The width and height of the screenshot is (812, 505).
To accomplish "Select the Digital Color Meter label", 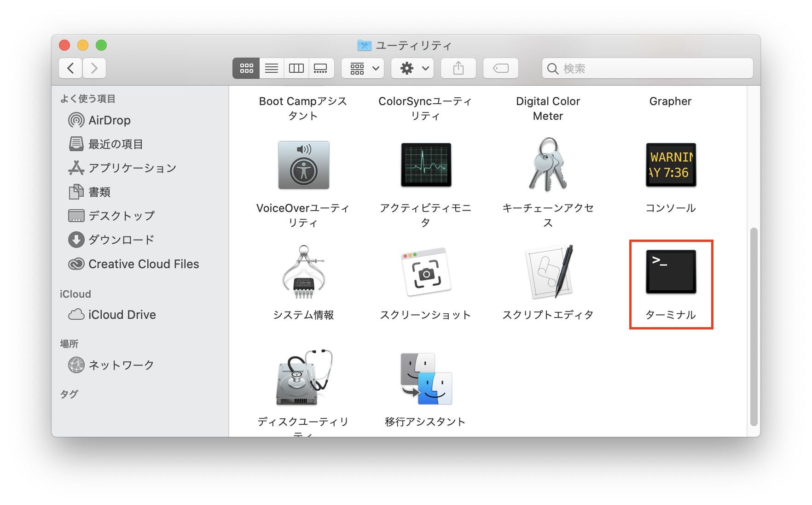I will pyautogui.click(x=548, y=108).
